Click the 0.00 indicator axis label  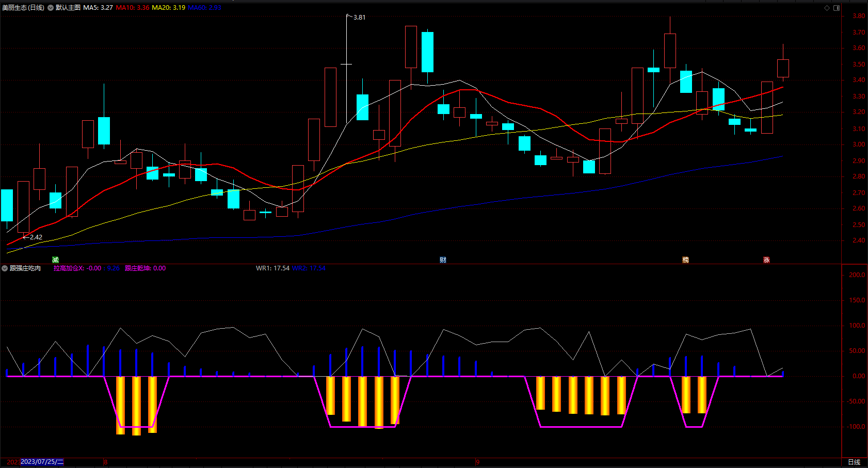point(859,376)
